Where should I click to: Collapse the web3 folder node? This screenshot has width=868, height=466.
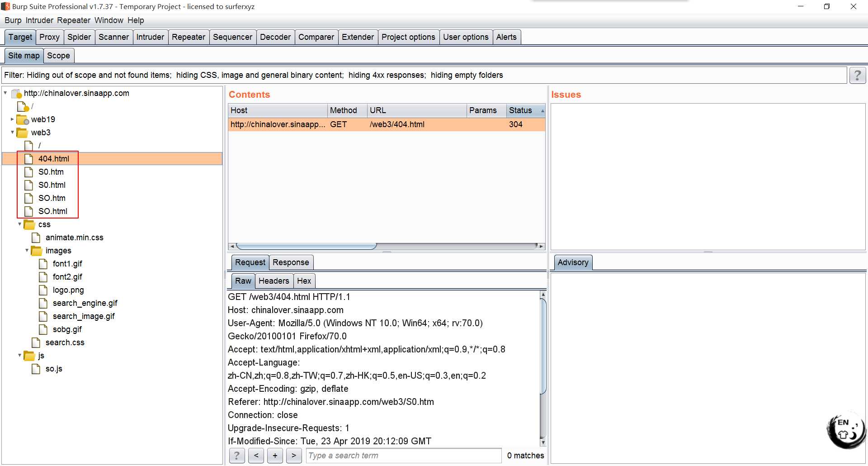[12, 133]
